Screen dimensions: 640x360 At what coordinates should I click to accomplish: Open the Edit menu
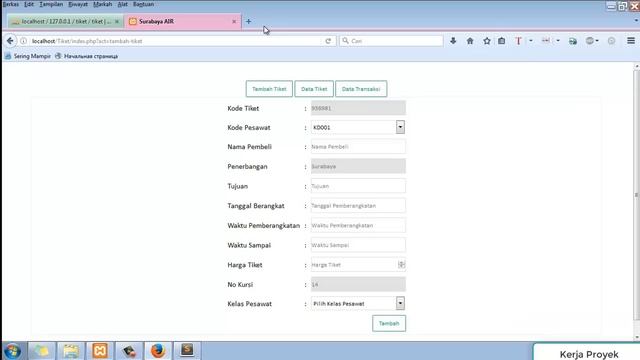29,4
